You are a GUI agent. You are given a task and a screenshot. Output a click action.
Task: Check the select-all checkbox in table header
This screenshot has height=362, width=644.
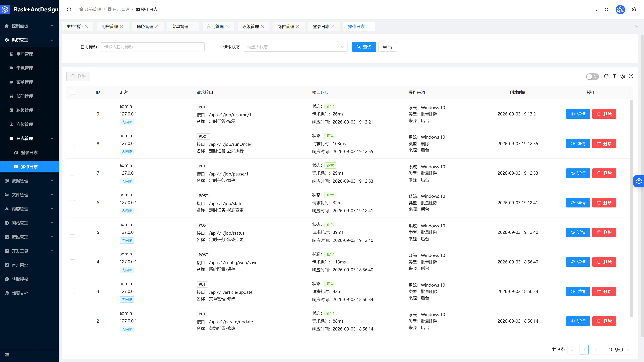(72, 93)
